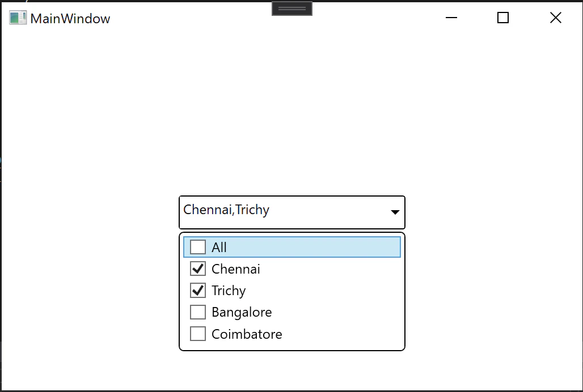Collapse the city dropdown via its arrow
This screenshot has width=583, height=392.
click(395, 212)
